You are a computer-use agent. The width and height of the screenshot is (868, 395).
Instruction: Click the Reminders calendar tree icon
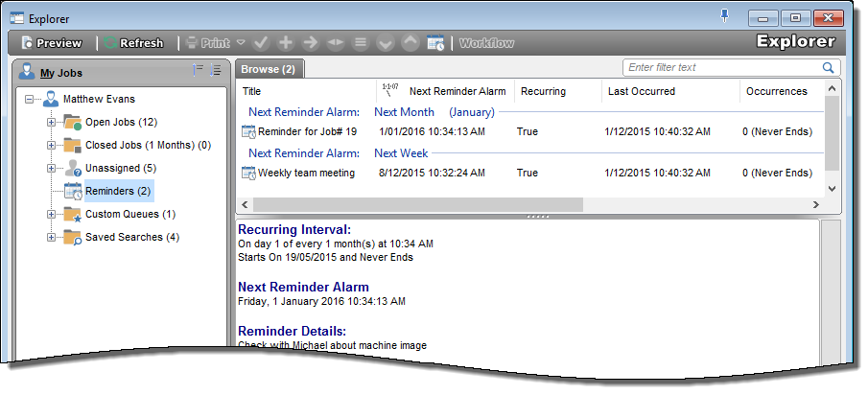point(73,191)
